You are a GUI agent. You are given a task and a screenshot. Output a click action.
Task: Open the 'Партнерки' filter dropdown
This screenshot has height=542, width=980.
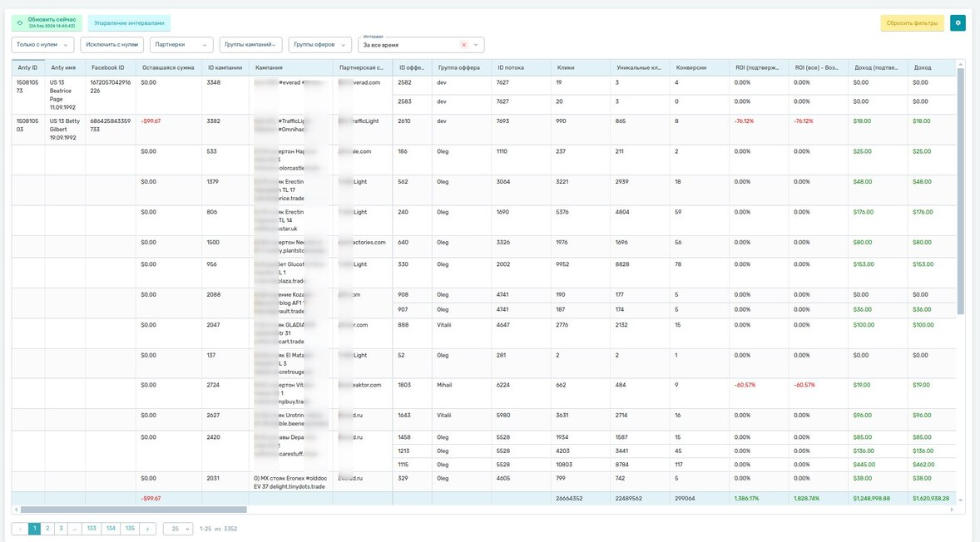coord(182,45)
